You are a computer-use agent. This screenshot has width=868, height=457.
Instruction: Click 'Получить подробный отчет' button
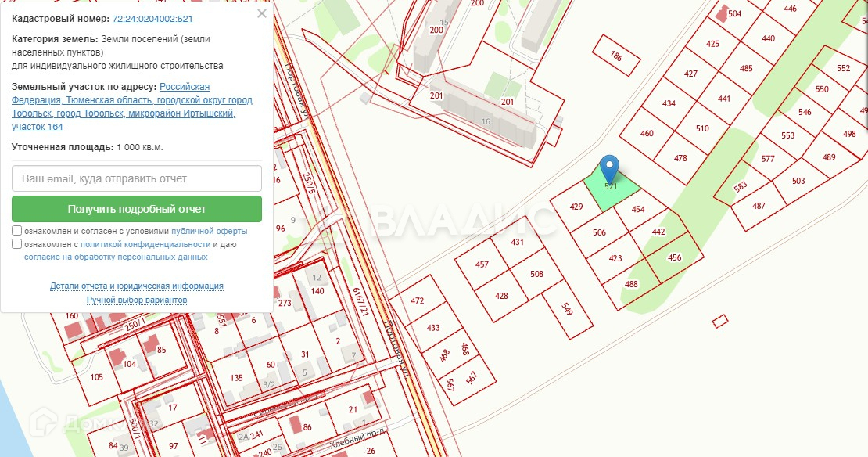point(137,209)
